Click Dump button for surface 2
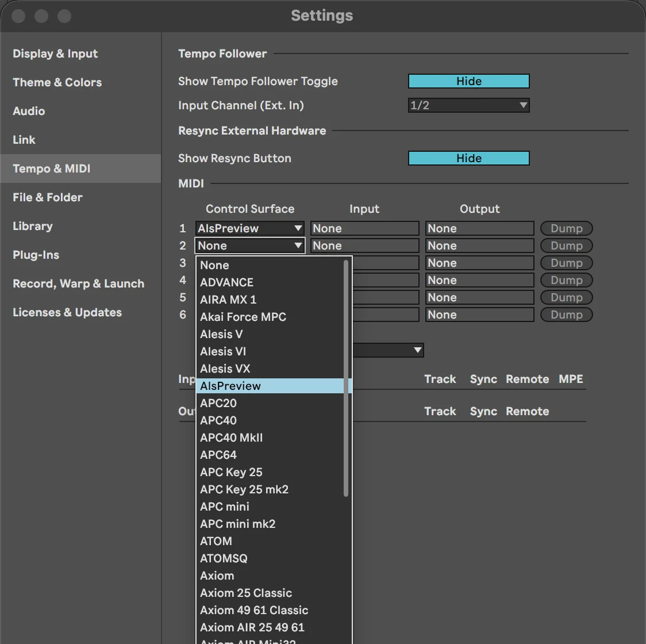This screenshot has height=644, width=646. tap(567, 246)
